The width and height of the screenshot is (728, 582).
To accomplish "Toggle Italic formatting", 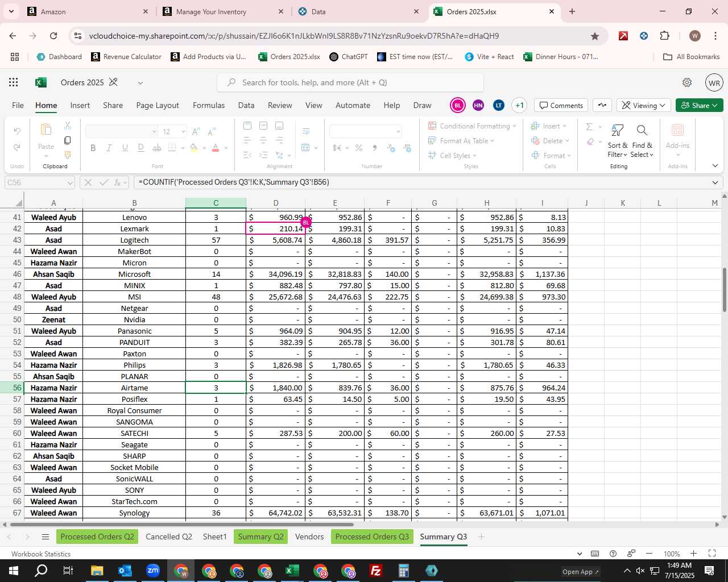I will [x=109, y=148].
